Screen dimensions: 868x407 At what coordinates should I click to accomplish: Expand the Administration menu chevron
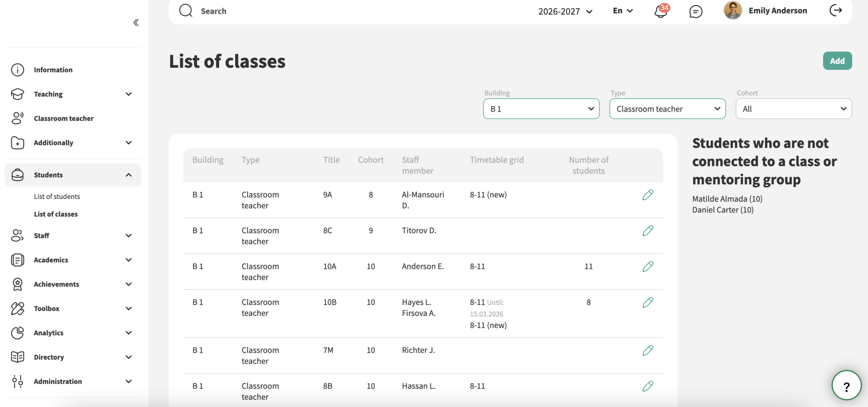tap(128, 381)
